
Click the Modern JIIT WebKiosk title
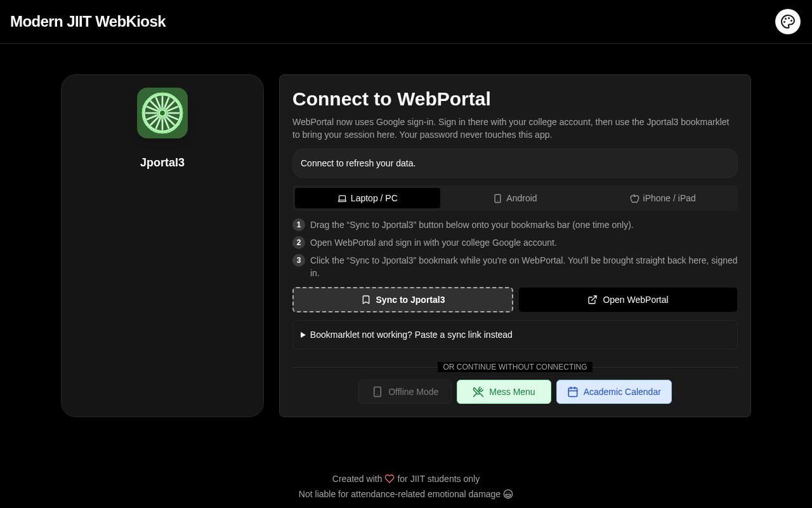[x=88, y=22]
